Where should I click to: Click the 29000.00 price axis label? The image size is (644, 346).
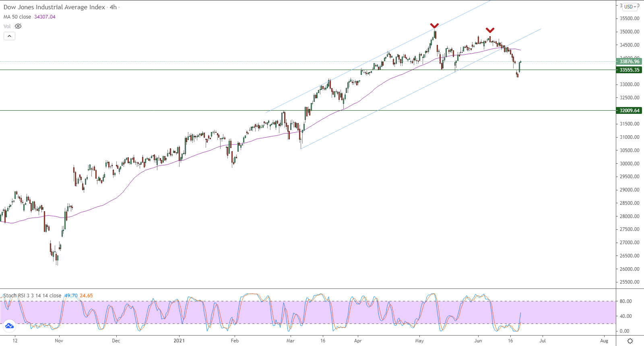630,190
